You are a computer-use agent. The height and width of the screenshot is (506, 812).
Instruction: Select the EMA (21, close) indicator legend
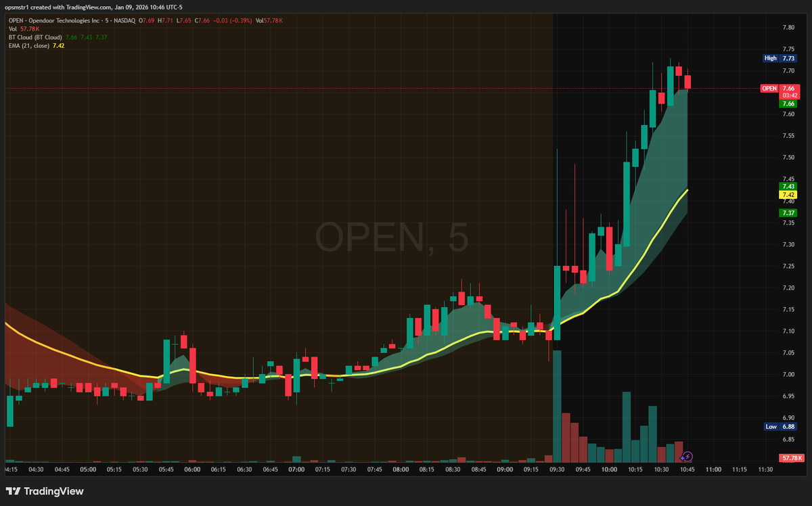coord(28,45)
